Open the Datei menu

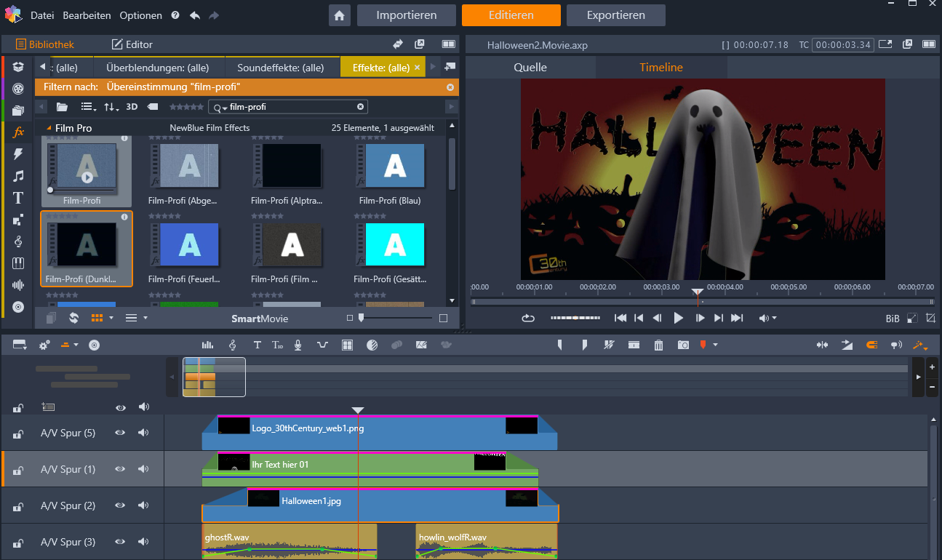click(x=42, y=15)
